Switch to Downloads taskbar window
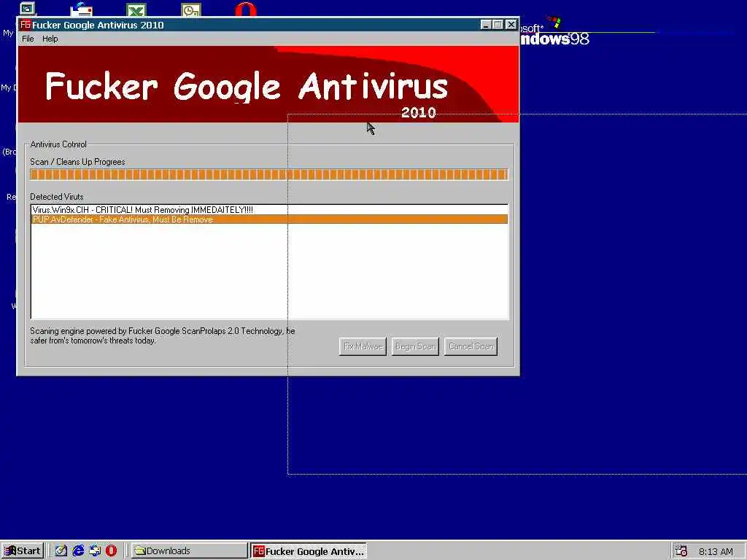This screenshot has width=747, height=560. [x=189, y=551]
